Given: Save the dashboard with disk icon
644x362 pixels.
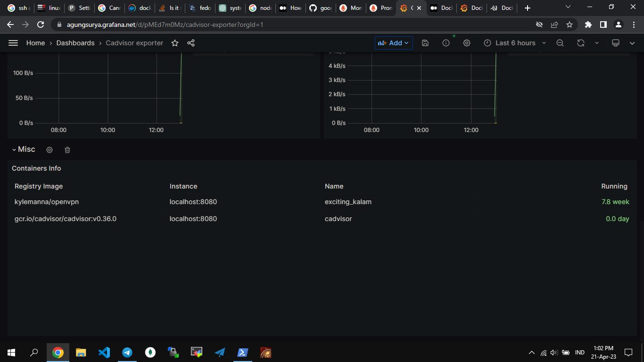Looking at the screenshot, I should point(425,43).
